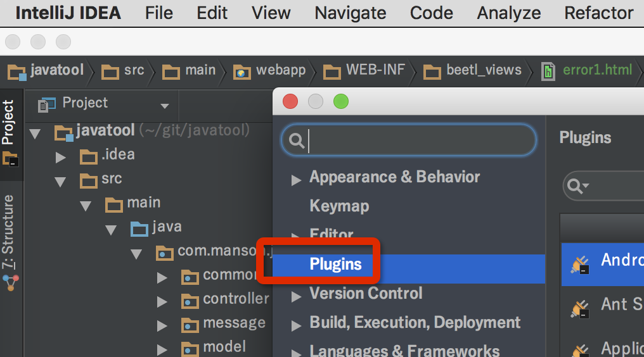Collapse the javatool root node
The width and height of the screenshot is (644, 357).
[x=35, y=134]
